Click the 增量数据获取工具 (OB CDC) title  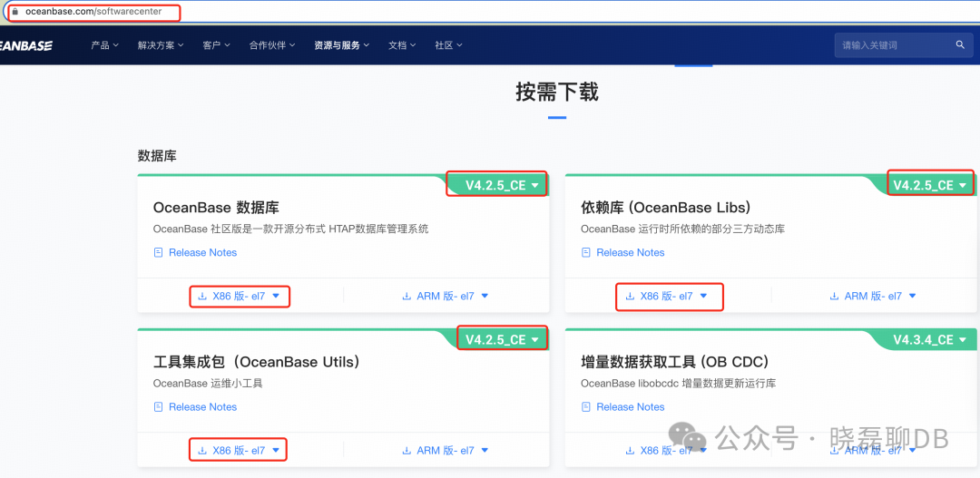coord(674,362)
